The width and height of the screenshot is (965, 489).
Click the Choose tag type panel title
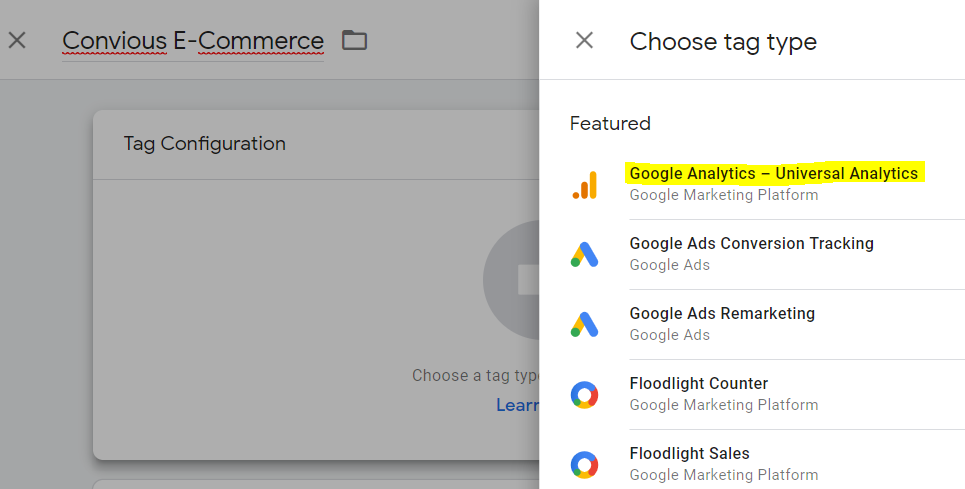(x=723, y=41)
